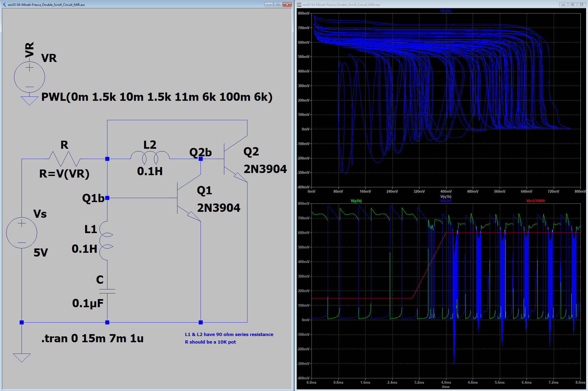Click the Q1 transistor symbol
Image resolution: width=588 pixels, height=391 pixels.
[x=186, y=198]
